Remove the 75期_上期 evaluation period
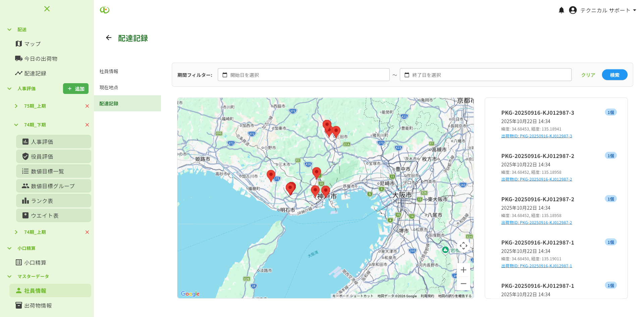 [87, 106]
